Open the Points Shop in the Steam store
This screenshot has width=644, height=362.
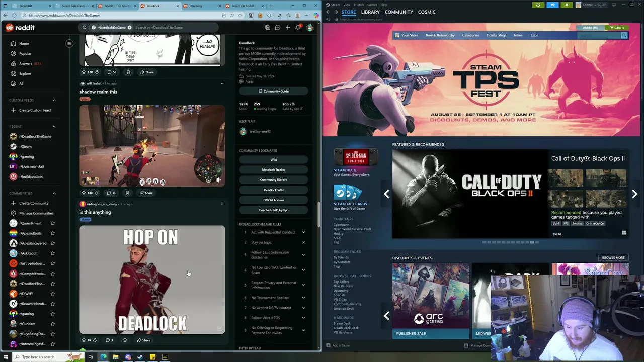496,35
